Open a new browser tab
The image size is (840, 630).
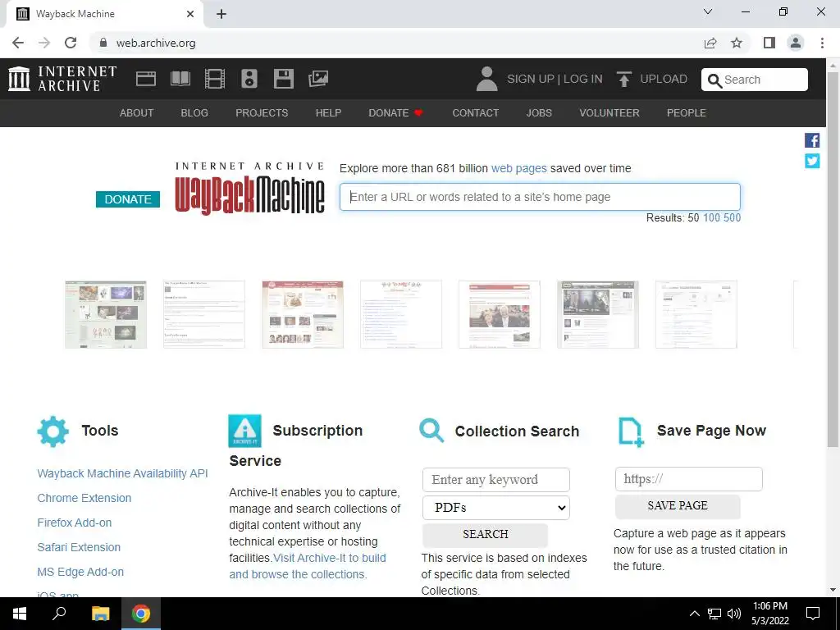tap(221, 14)
